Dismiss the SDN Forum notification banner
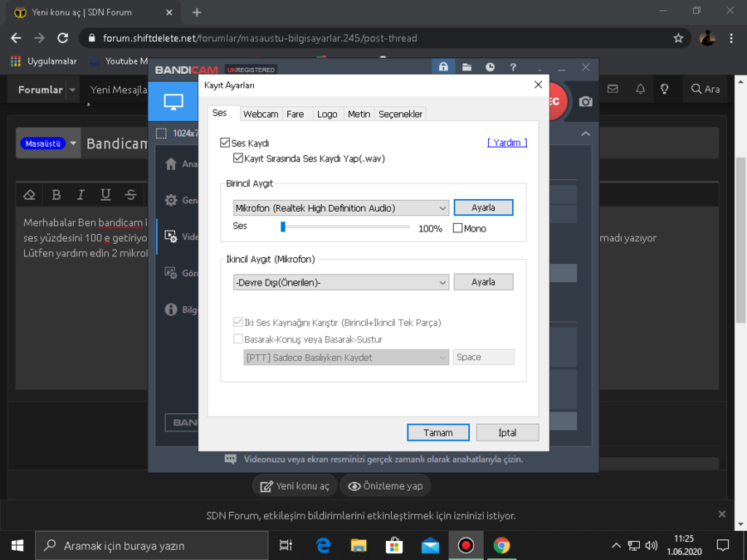The width and height of the screenshot is (747, 560). pyautogui.click(x=722, y=514)
